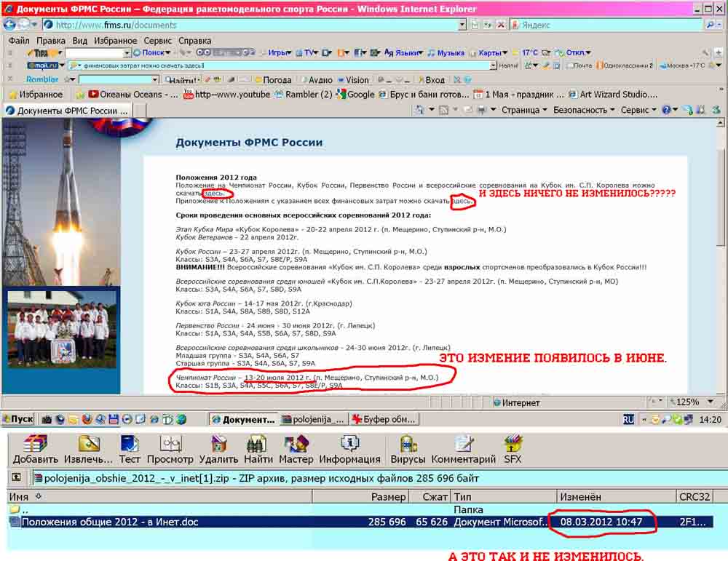Open the Мастер (Wizard) tool
This screenshot has width=728, height=561.
click(x=296, y=444)
